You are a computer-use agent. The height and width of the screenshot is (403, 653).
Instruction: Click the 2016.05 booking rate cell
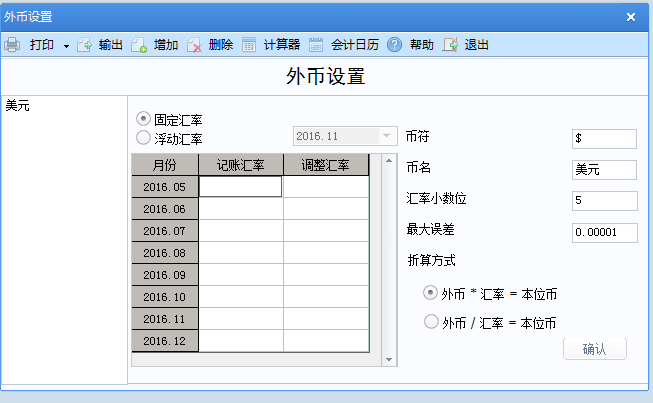tap(241, 187)
